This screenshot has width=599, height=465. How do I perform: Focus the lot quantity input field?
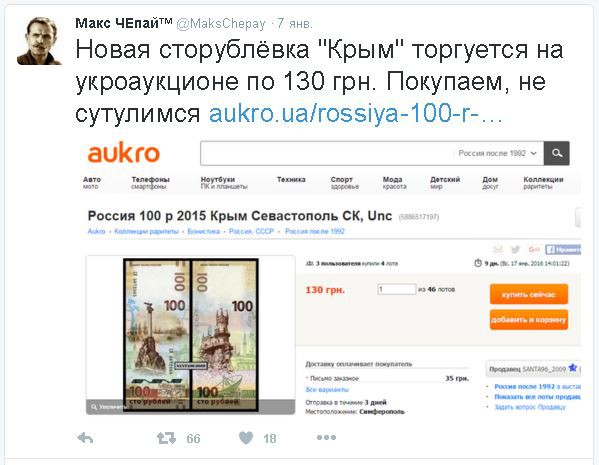tap(397, 289)
